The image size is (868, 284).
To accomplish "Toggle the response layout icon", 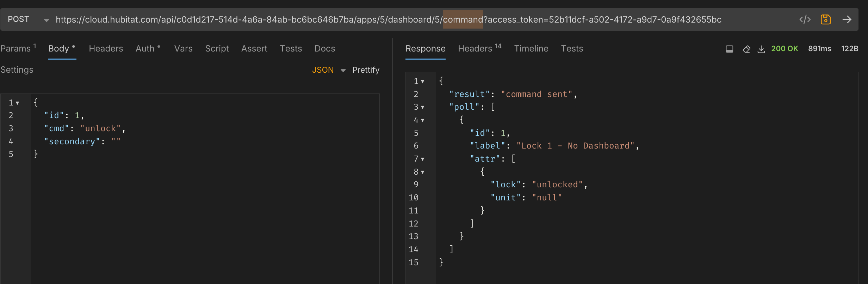I will (729, 49).
